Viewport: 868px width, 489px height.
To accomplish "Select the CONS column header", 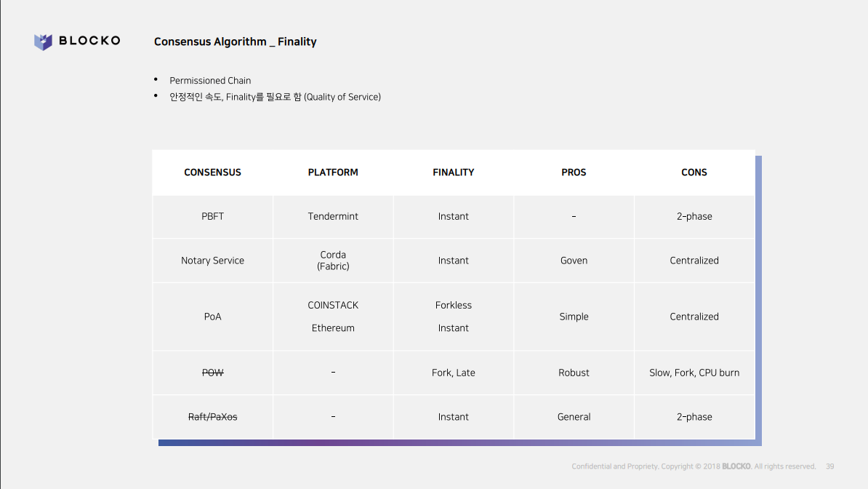I will [694, 172].
